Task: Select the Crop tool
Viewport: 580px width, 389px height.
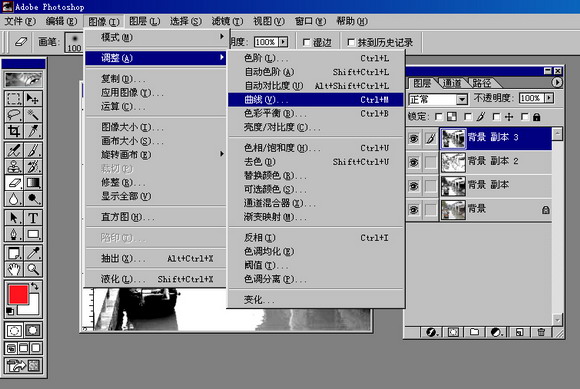Action: point(14,131)
